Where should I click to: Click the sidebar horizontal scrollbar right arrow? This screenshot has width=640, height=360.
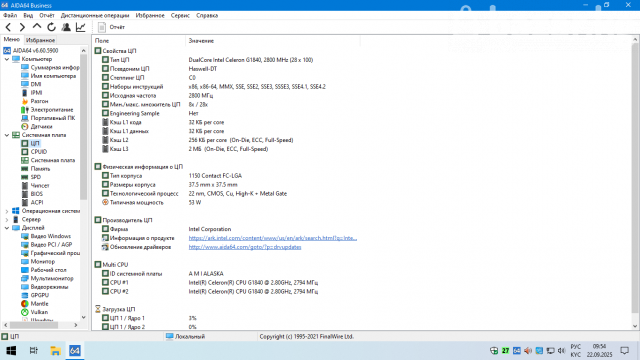pyautogui.click(x=76, y=325)
